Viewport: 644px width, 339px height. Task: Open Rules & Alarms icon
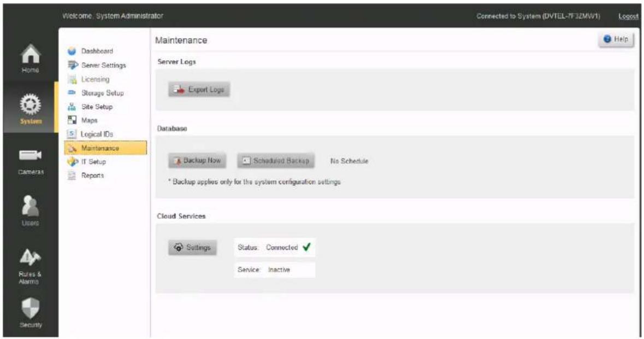tap(31, 258)
